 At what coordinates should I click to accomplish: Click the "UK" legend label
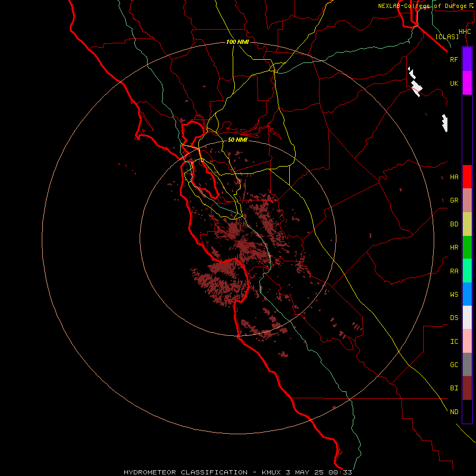pos(454,83)
